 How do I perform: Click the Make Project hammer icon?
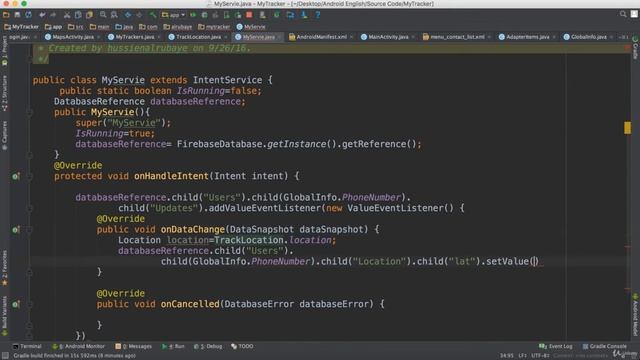pyautogui.click(x=153, y=15)
